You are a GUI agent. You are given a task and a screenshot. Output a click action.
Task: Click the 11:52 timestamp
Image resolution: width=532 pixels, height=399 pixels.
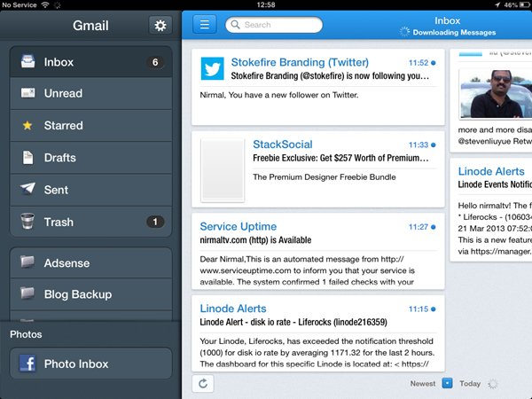coord(419,63)
